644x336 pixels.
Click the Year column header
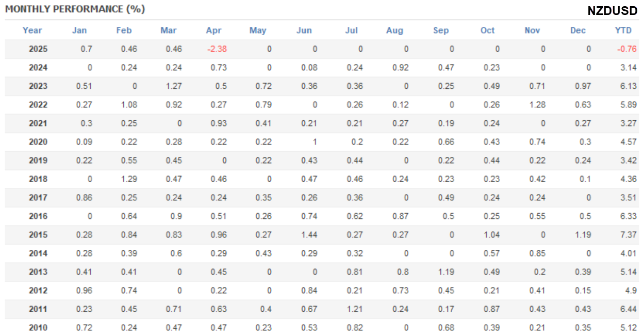tap(32, 30)
